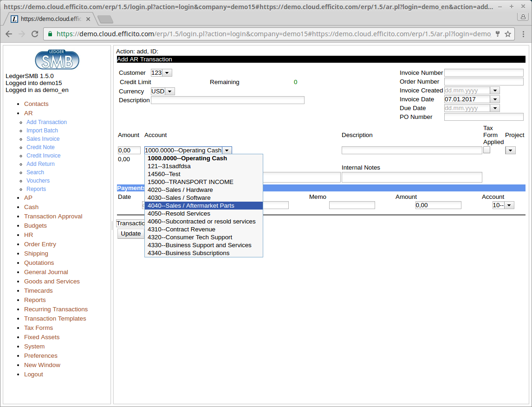The height and width of the screenshot is (407, 532).
Task: Reload the page with browser refresh icon
Action: point(35,34)
